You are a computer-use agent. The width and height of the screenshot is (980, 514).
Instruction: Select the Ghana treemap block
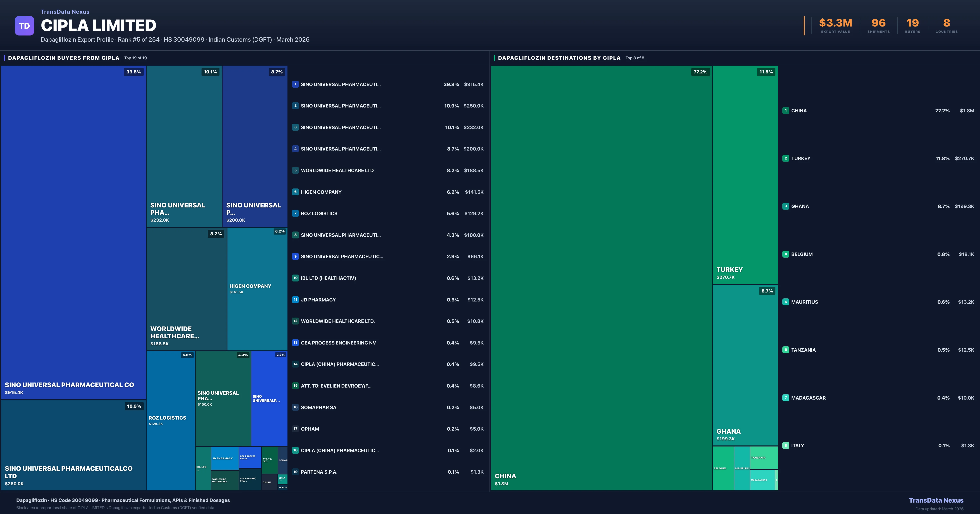(x=745, y=365)
